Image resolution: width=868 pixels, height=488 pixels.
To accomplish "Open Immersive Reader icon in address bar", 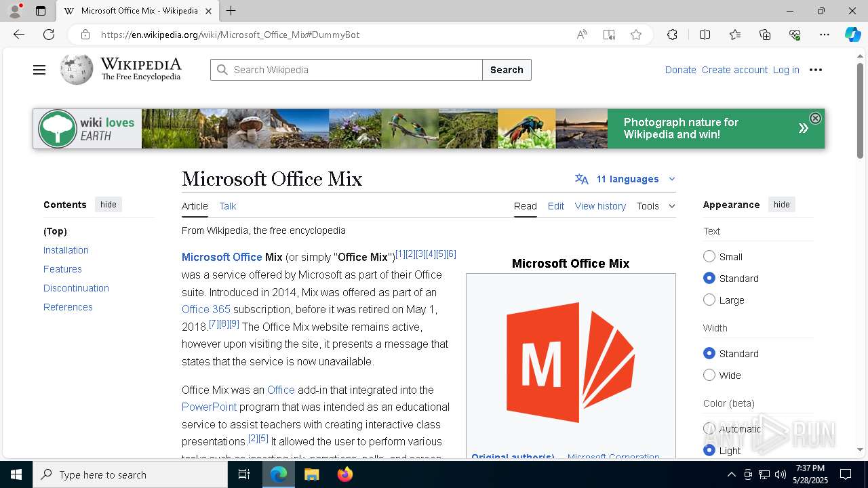I will (609, 35).
